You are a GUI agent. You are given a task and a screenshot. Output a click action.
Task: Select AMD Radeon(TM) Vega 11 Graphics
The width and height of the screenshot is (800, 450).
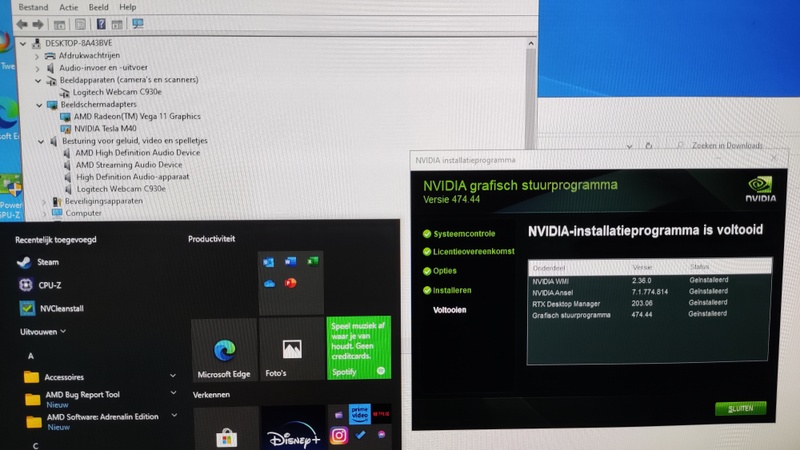(137, 116)
